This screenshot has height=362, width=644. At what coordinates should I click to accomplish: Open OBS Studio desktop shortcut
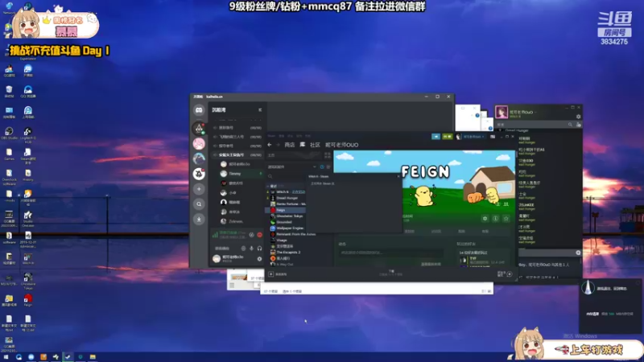9,133
